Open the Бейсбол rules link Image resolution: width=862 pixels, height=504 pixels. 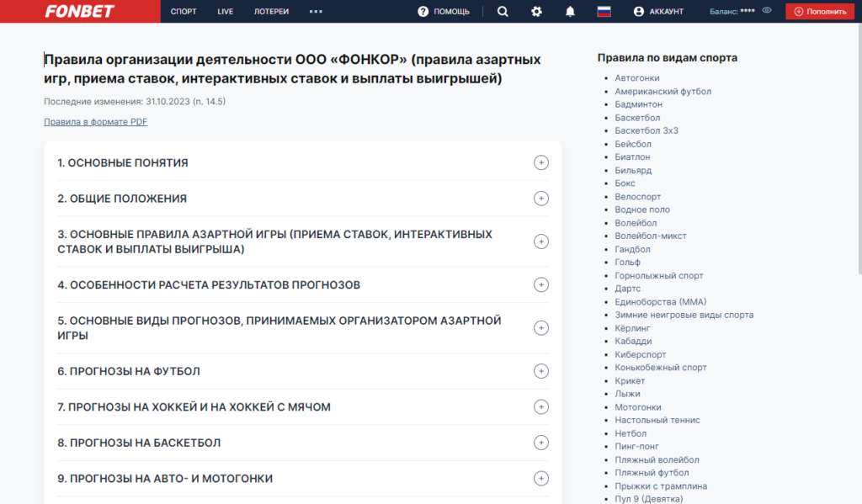point(633,144)
